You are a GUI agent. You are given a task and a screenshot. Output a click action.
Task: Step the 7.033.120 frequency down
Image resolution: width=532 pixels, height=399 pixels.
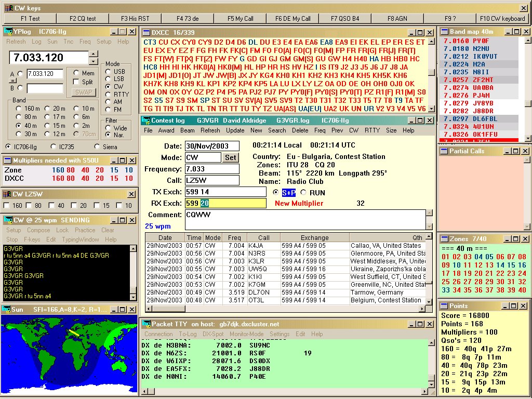click(94, 61)
